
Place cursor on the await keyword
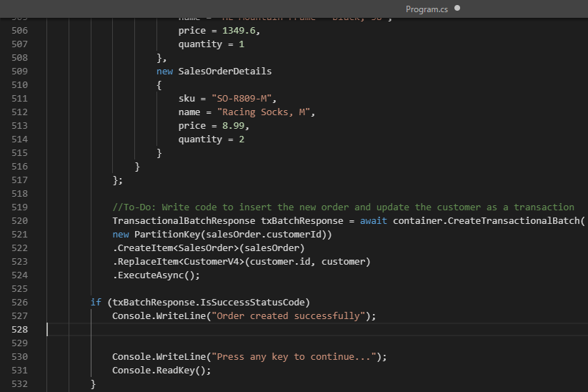[373, 220]
